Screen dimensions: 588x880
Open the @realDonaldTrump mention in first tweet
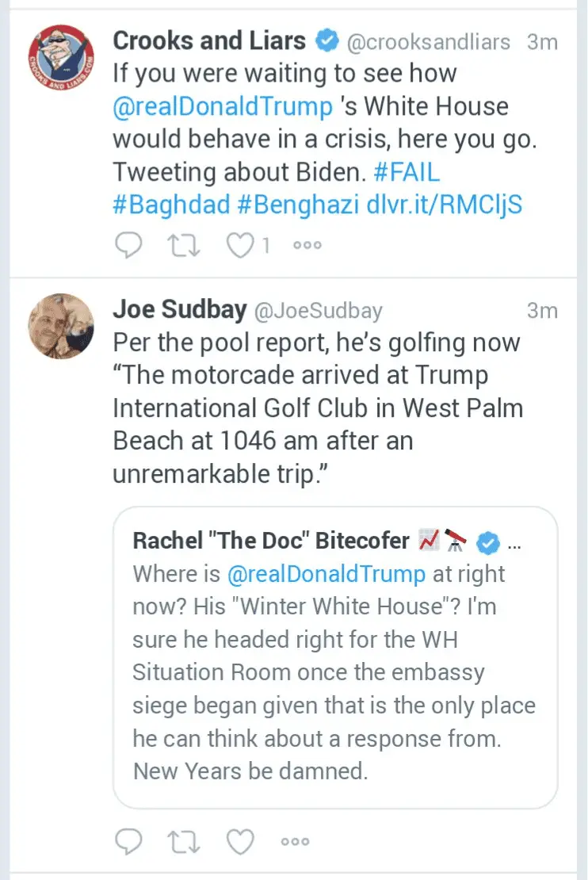click(223, 106)
